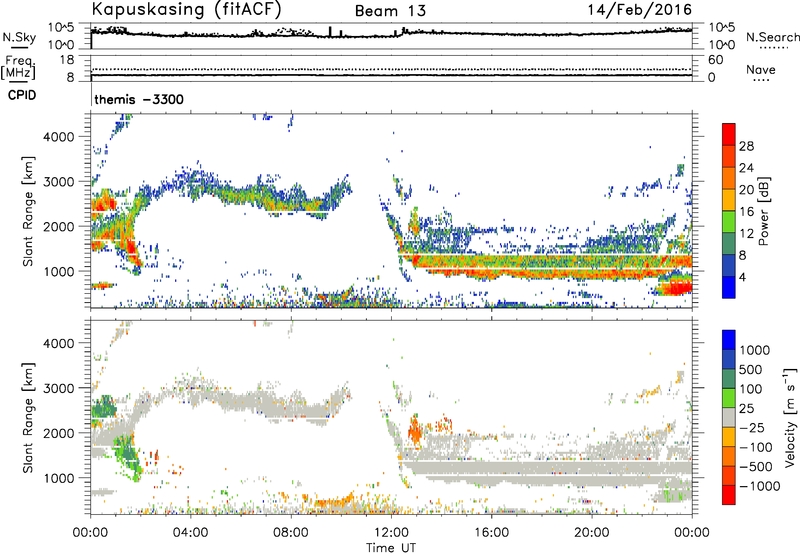Click the blue segment of power colorbar
Viewport: 800px width, 554px height.
click(729, 287)
